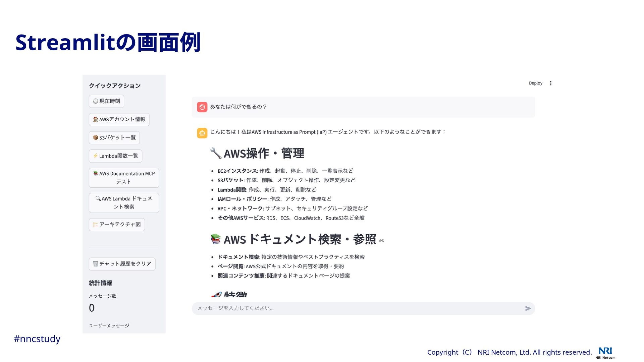Click the ドキュメント検索 bullet item
The width and height of the screenshot is (644, 362).
click(x=291, y=257)
